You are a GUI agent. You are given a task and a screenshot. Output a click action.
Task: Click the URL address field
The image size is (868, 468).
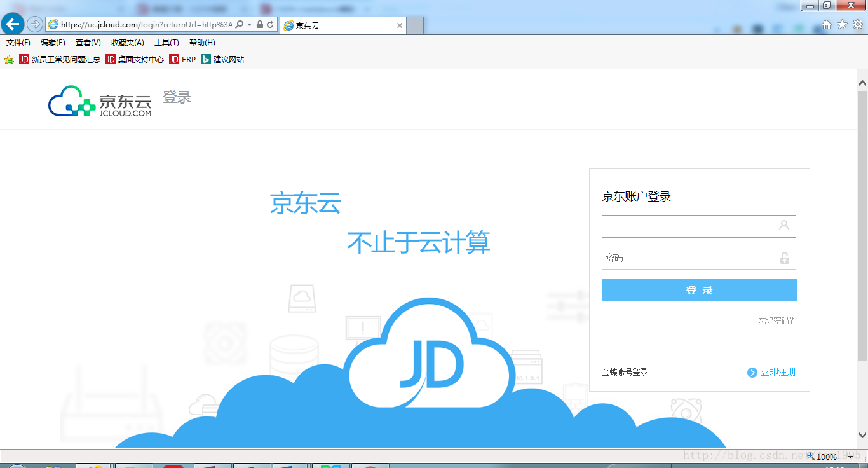[146, 24]
